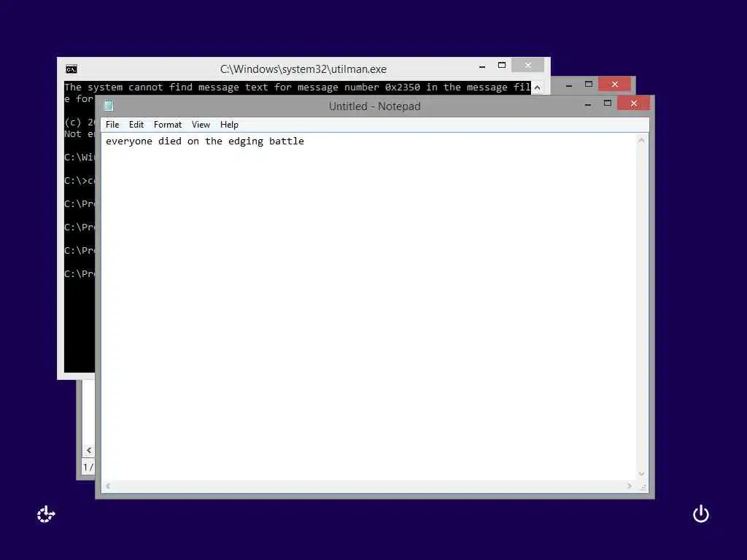Maximize the Untitled - Notepad window

608,104
